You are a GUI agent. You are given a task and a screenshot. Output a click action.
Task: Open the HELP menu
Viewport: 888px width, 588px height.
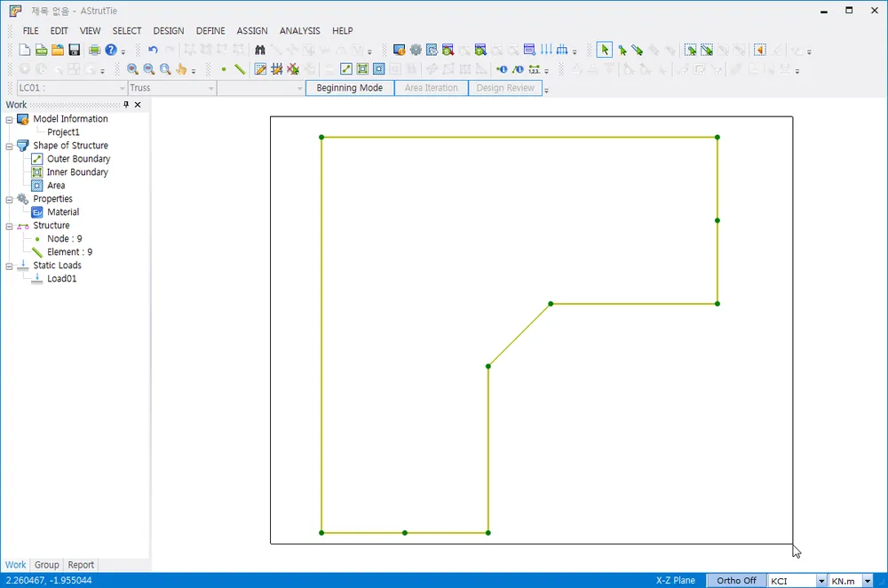click(x=343, y=30)
